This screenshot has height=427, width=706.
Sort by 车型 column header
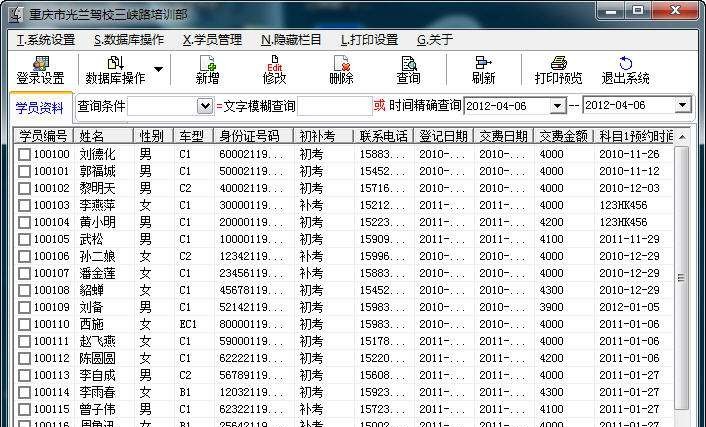(193, 136)
